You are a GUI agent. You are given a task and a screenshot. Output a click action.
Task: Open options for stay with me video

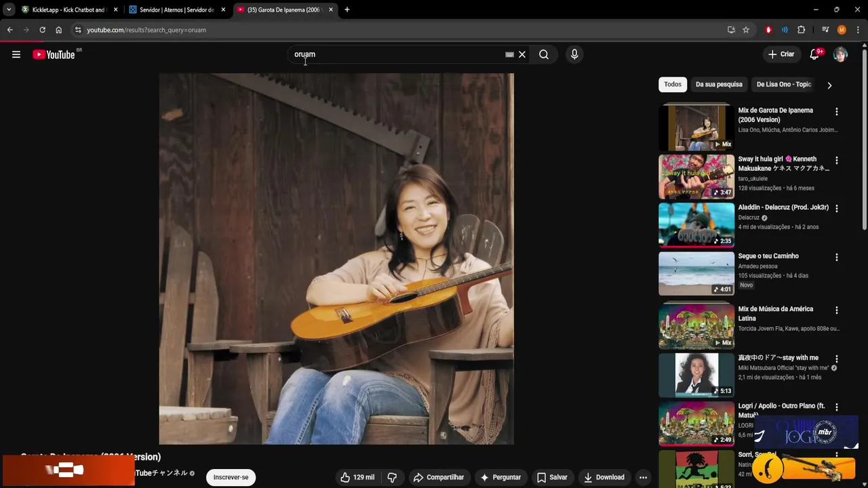[836, 359]
